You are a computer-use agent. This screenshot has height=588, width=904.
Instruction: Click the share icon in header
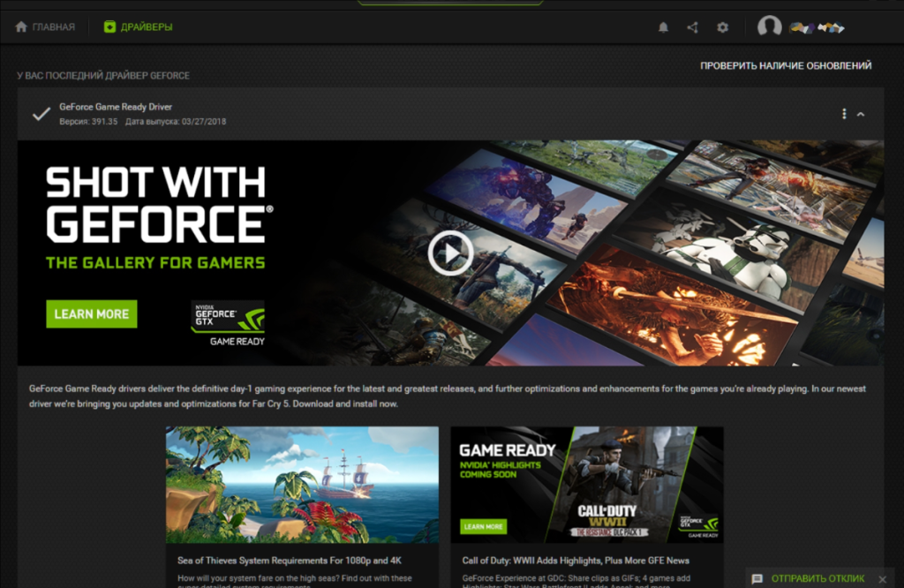tap(692, 27)
